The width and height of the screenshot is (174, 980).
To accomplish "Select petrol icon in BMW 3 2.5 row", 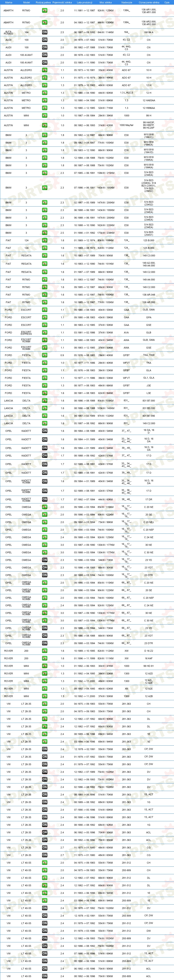I will point(45,233).
